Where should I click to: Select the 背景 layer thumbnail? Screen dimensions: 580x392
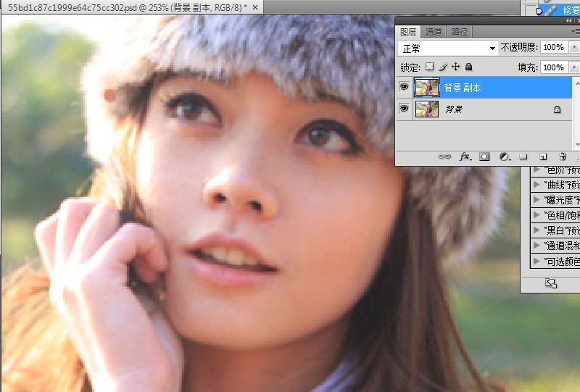[x=427, y=109]
